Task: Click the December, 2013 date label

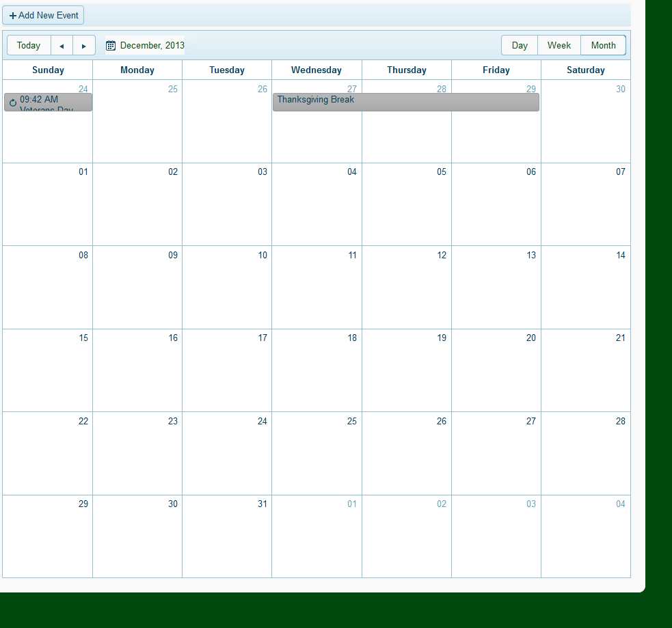Action: pos(152,45)
